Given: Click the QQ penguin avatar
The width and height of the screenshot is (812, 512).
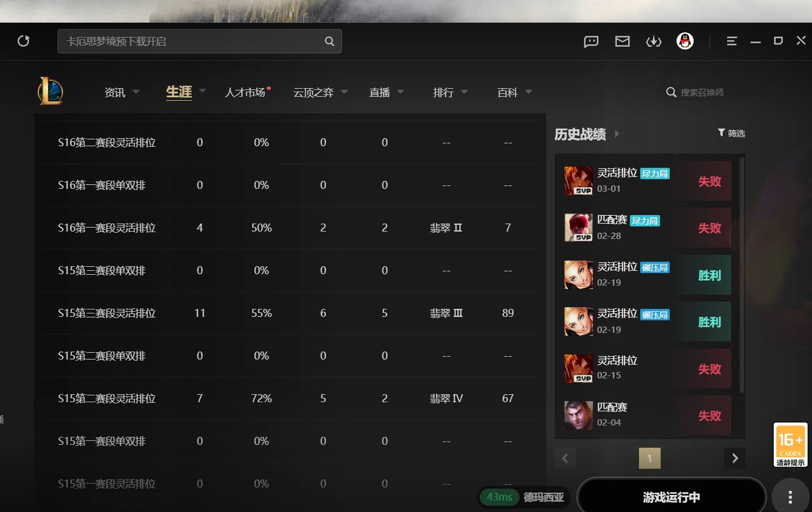Looking at the screenshot, I should (685, 41).
